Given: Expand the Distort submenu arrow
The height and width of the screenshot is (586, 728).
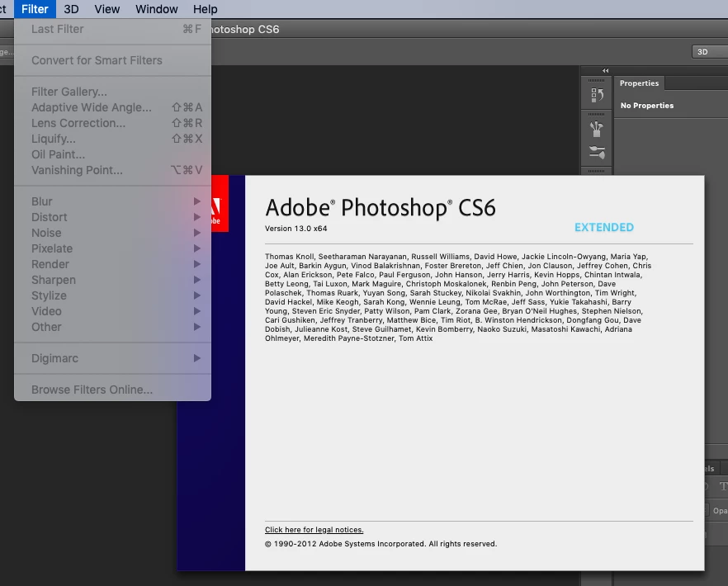Looking at the screenshot, I should click(x=196, y=217).
